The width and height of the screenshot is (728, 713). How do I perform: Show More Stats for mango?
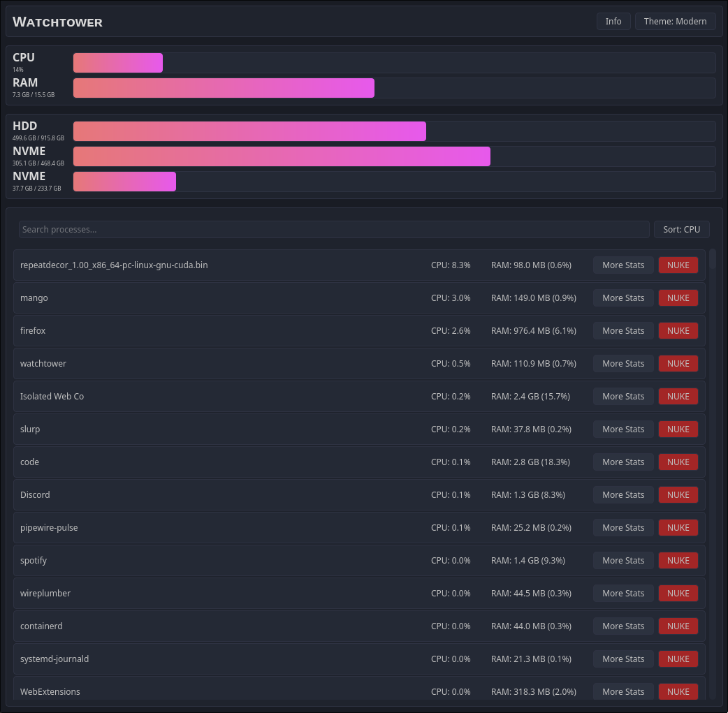pyautogui.click(x=623, y=298)
